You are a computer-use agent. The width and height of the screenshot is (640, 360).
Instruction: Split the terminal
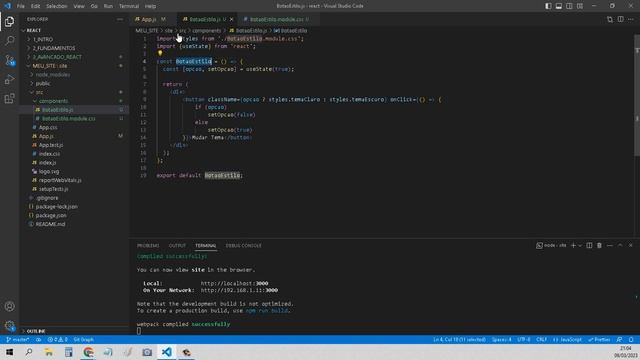tap(589, 245)
